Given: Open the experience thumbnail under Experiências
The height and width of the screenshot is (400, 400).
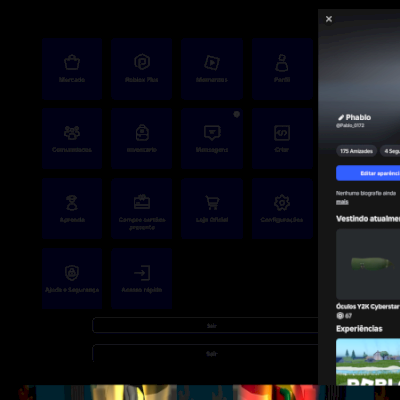Looking at the screenshot, I should tap(368, 362).
